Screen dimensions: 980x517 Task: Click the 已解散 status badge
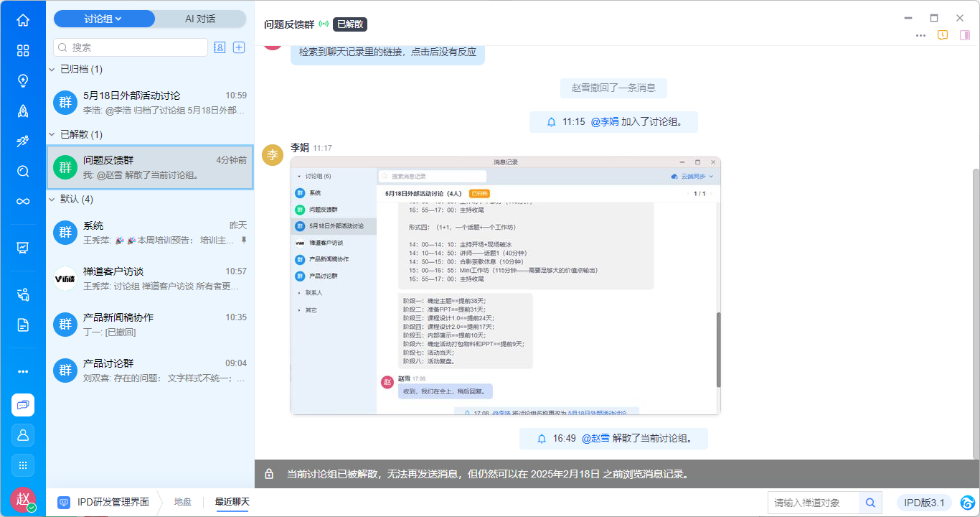tap(350, 24)
